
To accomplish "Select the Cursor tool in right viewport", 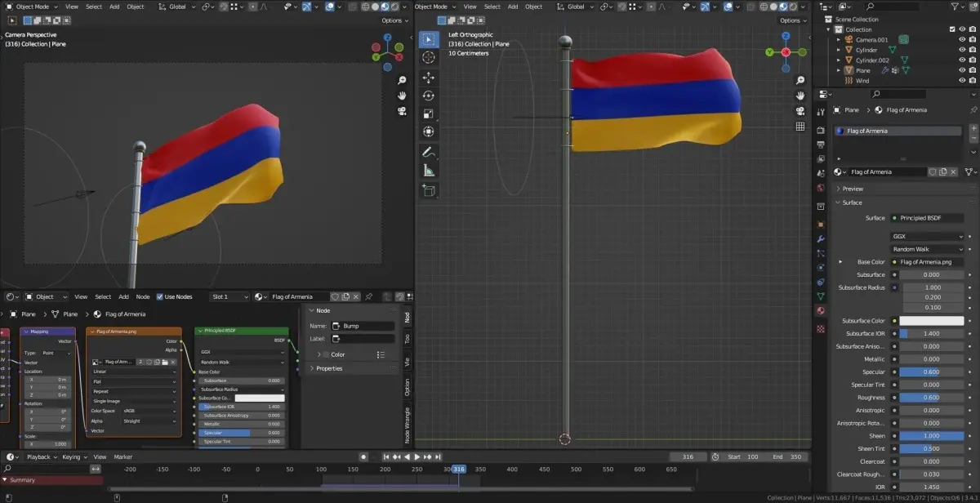I will pos(429,58).
